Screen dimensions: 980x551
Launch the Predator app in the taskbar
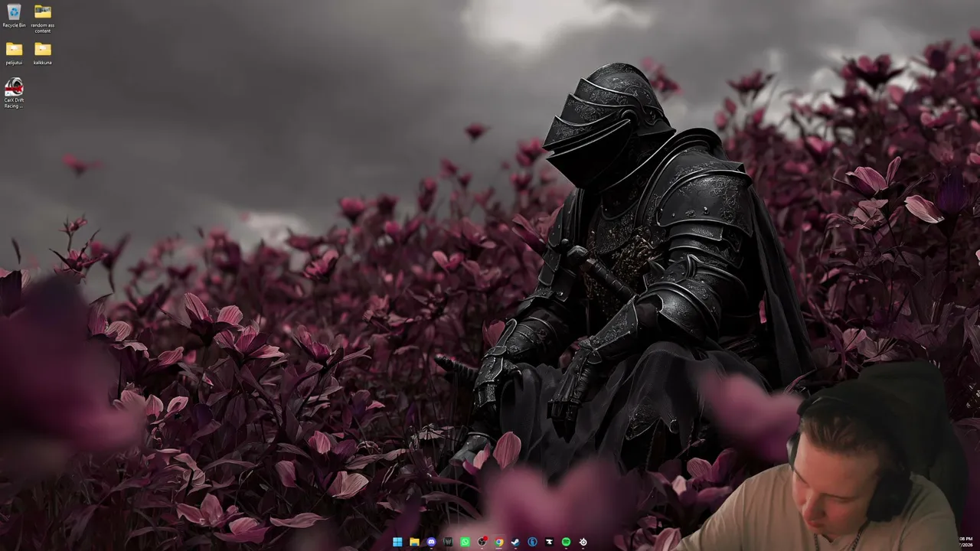click(x=448, y=542)
